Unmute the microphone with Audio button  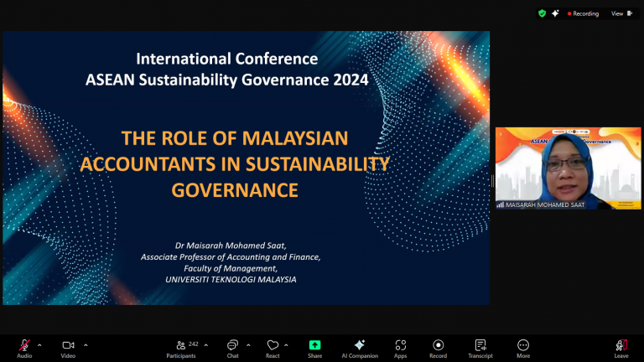pos(24,349)
